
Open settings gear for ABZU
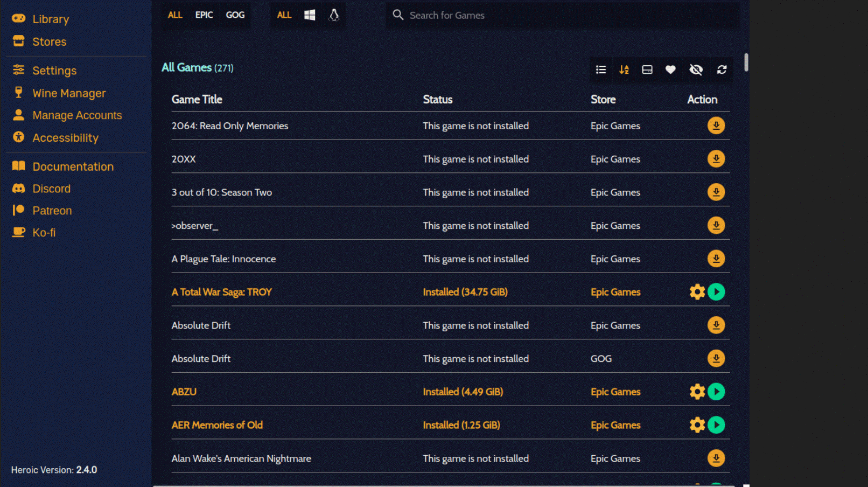pos(697,392)
